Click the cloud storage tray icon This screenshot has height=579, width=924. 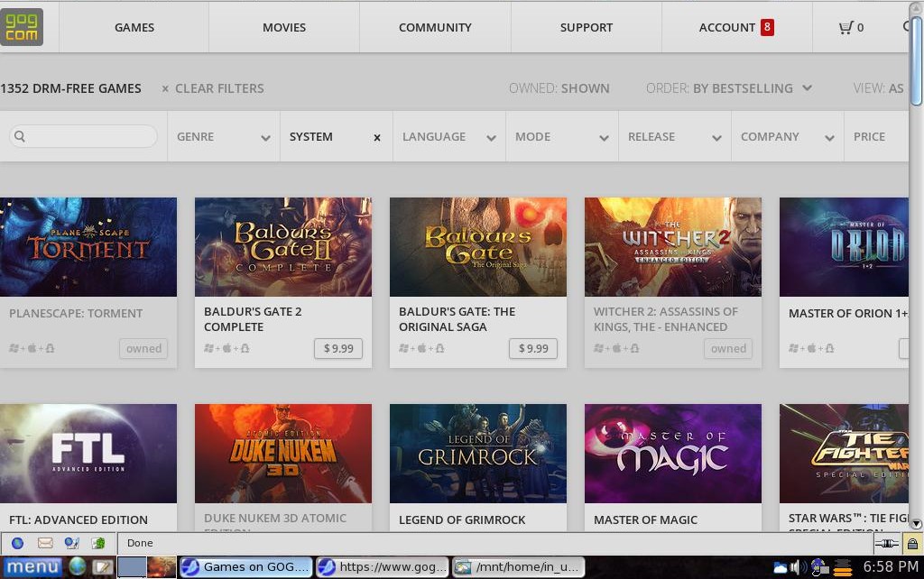781,568
